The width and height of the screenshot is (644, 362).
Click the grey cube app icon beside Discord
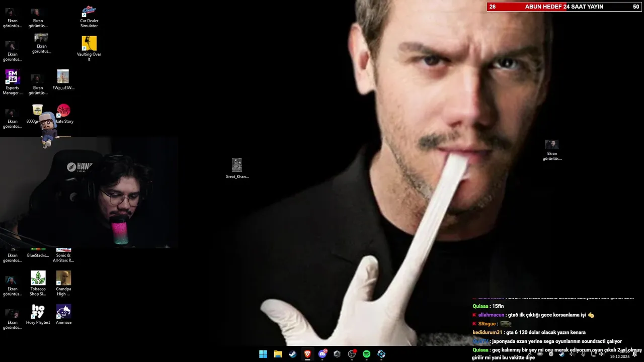click(337, 354)
